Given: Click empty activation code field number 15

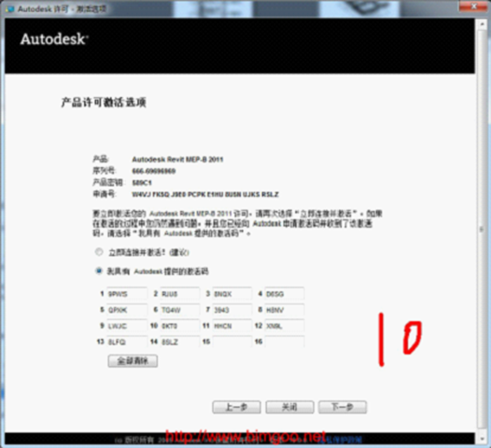Looking at the screenshot, I should 232,342.
